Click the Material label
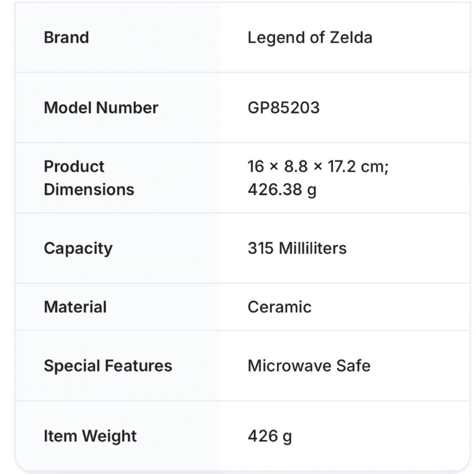The width and height of the screenshot is (476, 474). coord(75,307)
